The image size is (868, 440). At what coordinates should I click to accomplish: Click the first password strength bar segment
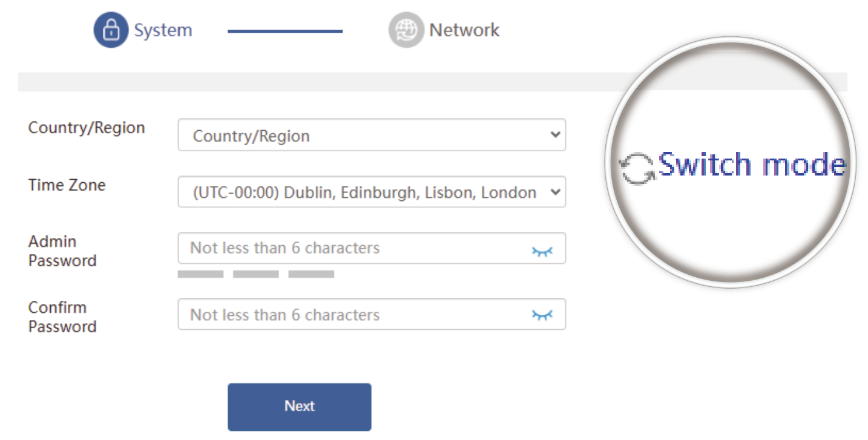[x=200, y=274]
